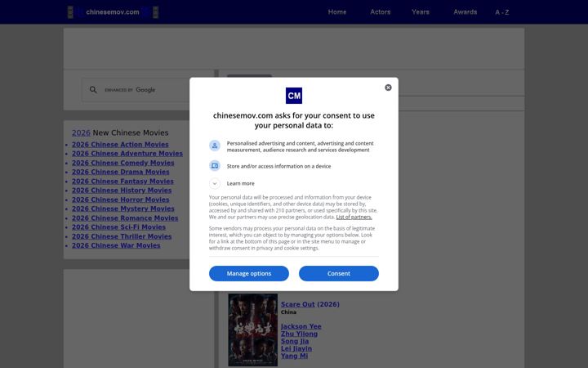Expand the Learn more chevron
588x368 pixels.
pos(215,183)
